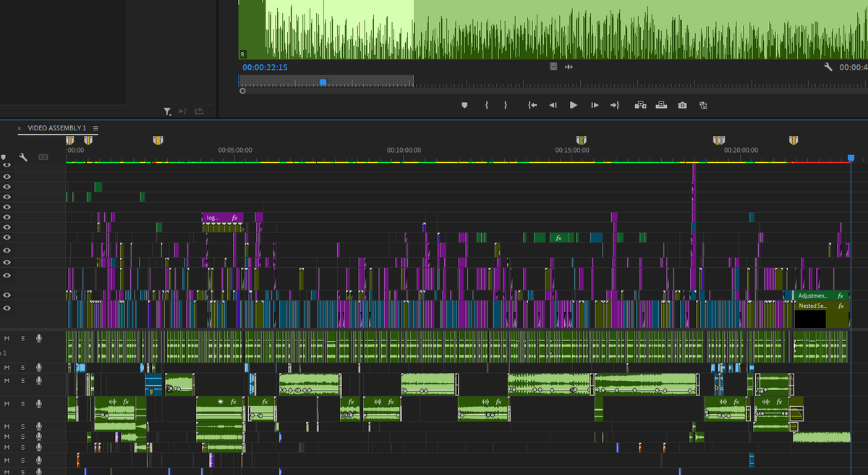Open Timeline Display Settings wrench

23,156
